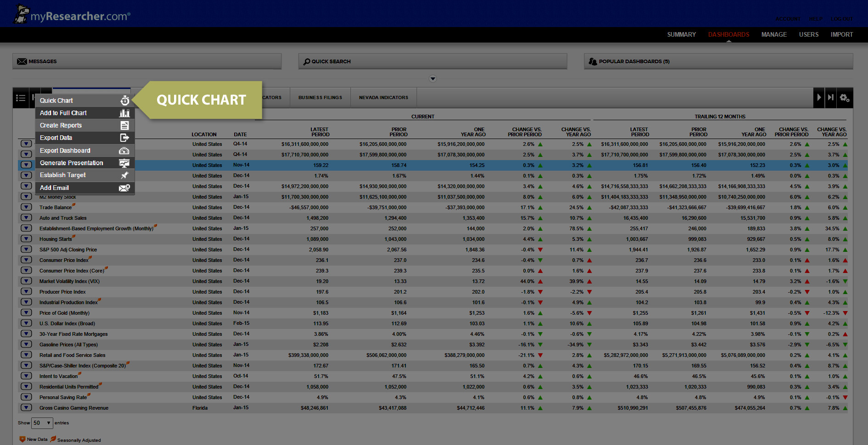868x445 pixels.
Task: Sort by the Date column header
Action: [240, 134]
